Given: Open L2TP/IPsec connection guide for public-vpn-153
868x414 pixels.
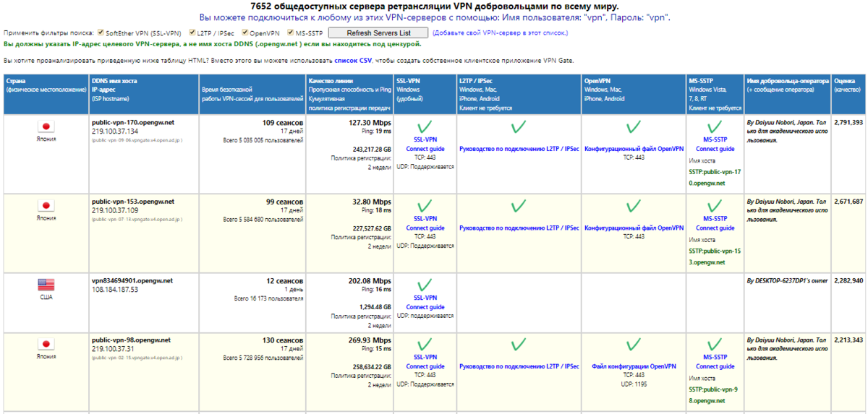Looking at the screenshot, I should (519, 228).
